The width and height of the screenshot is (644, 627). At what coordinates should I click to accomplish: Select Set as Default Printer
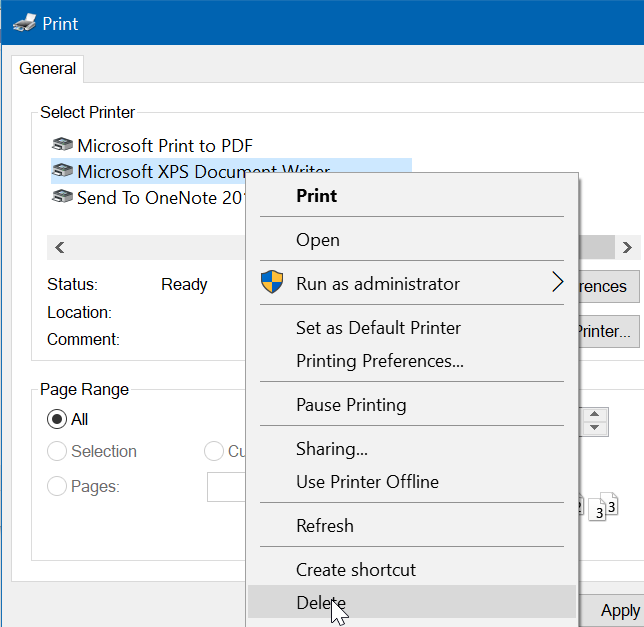point(378,327)
